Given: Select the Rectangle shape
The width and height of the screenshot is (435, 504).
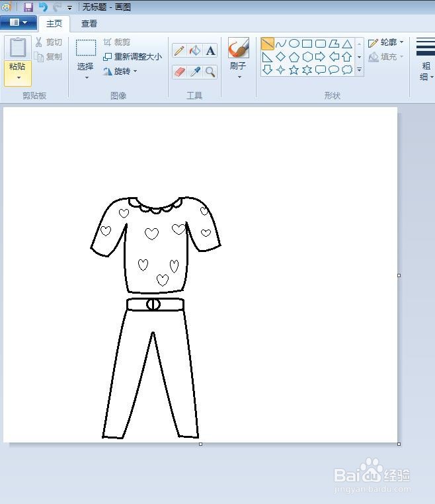Looking at the screenshot, I should click(307, 44).
